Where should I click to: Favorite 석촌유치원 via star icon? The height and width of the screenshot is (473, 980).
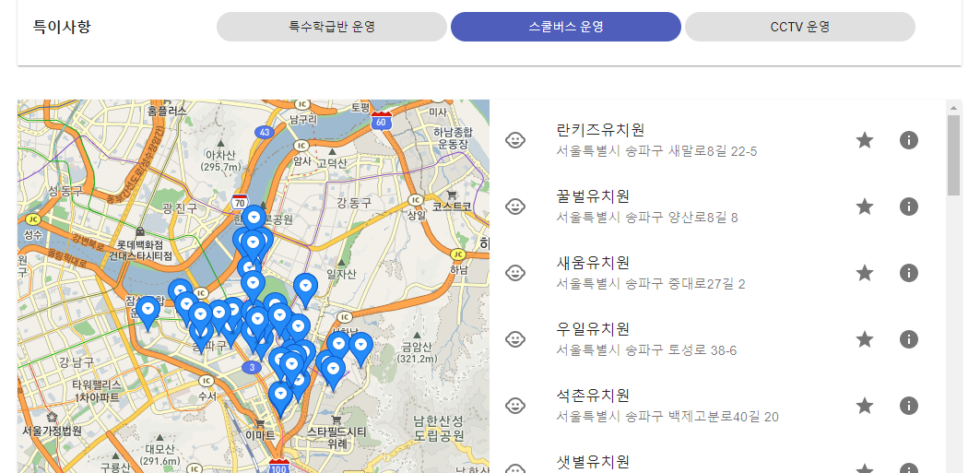(865, 406)
